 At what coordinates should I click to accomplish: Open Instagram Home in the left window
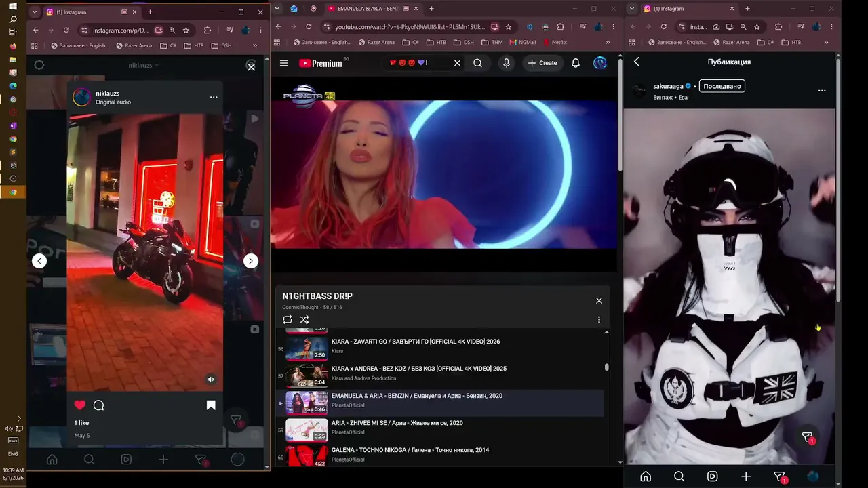tap(52, 460)
